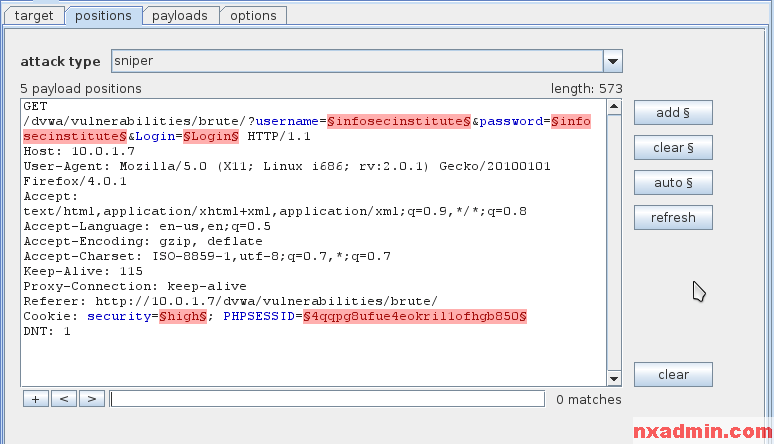Click the Accept-Encoding: gzip, deflate line
774x444 pixels.
tap(143, 241)
